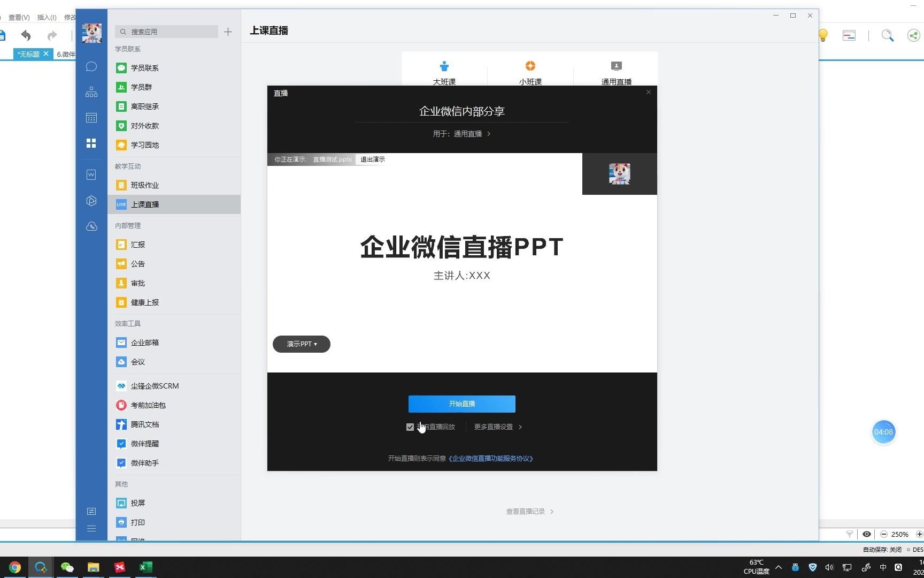924x578 pixels.
Task: Open 离职继承 app
Action: coord(174,107)
